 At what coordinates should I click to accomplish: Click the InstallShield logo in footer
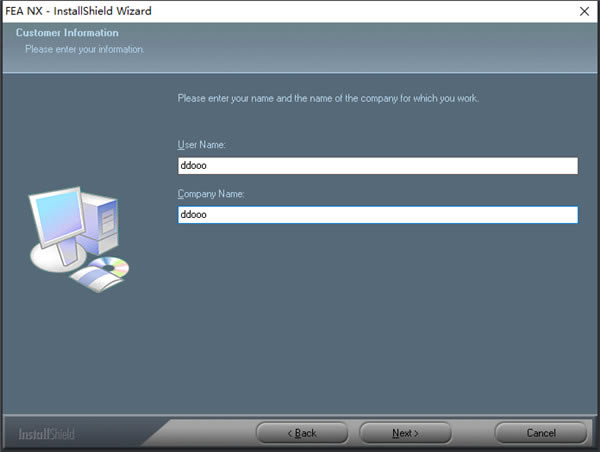pos(46,434)
